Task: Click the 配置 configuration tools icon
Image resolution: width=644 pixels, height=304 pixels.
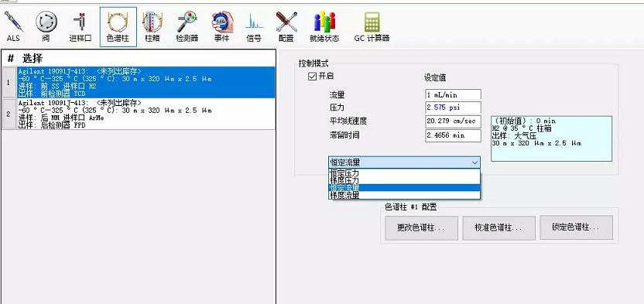Action: tap(286, 26)
